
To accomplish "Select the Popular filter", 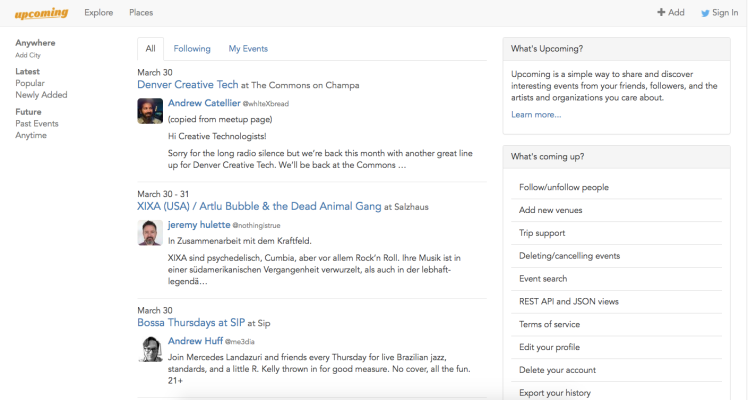I will click(x=30, y=83).
